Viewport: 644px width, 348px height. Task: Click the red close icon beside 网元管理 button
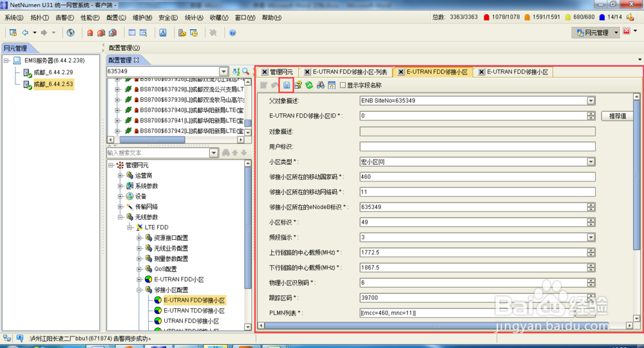[x=627, y=31]
